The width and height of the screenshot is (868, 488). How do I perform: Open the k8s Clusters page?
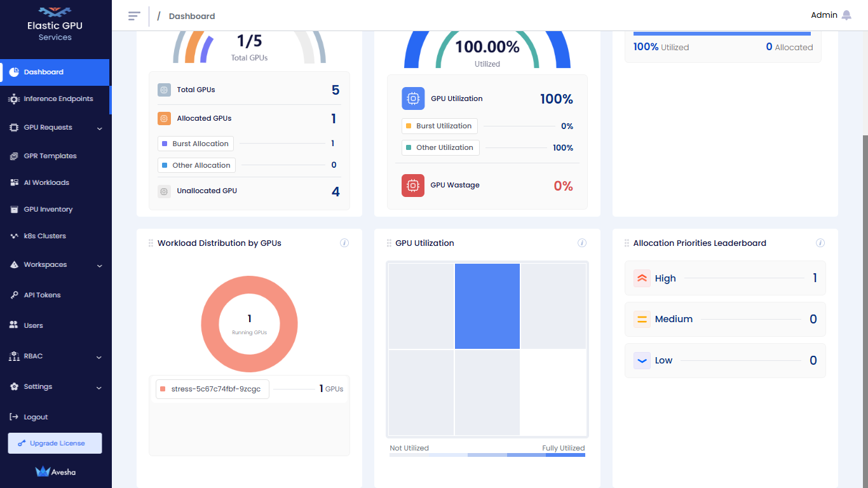pyautogui.click(x=44, y=236)
